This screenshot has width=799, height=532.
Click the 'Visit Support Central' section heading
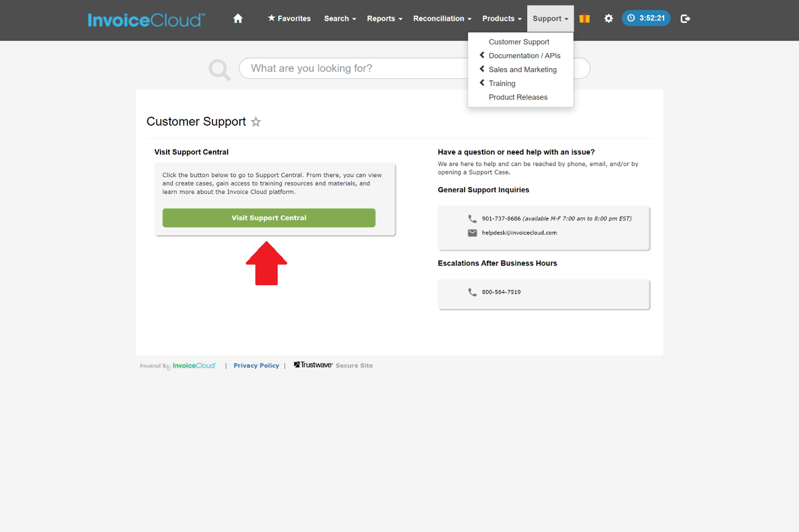[191, 152]
